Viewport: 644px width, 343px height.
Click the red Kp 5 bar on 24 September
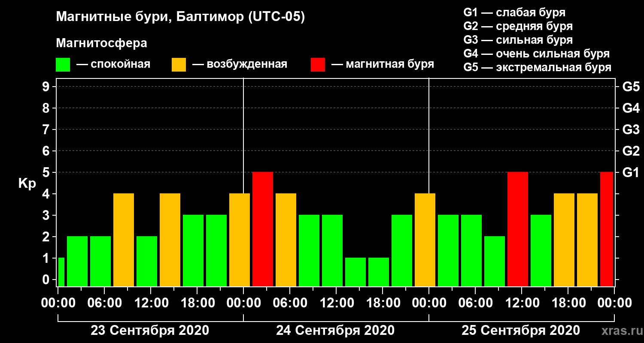[x=263, y=229]
